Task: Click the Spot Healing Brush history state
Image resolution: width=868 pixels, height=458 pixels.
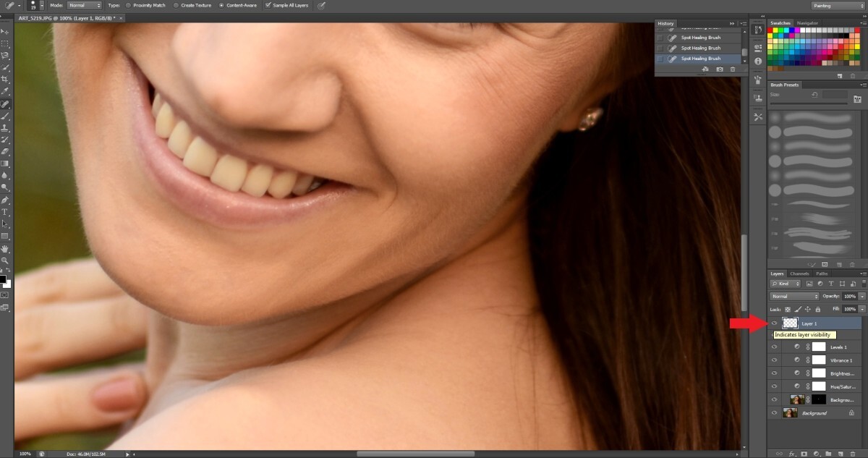Action: 700,58
